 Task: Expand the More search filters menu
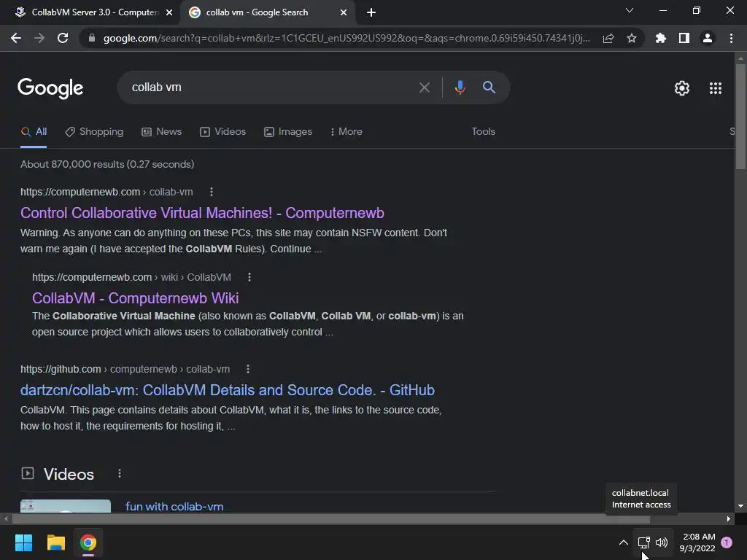(346, 132)
